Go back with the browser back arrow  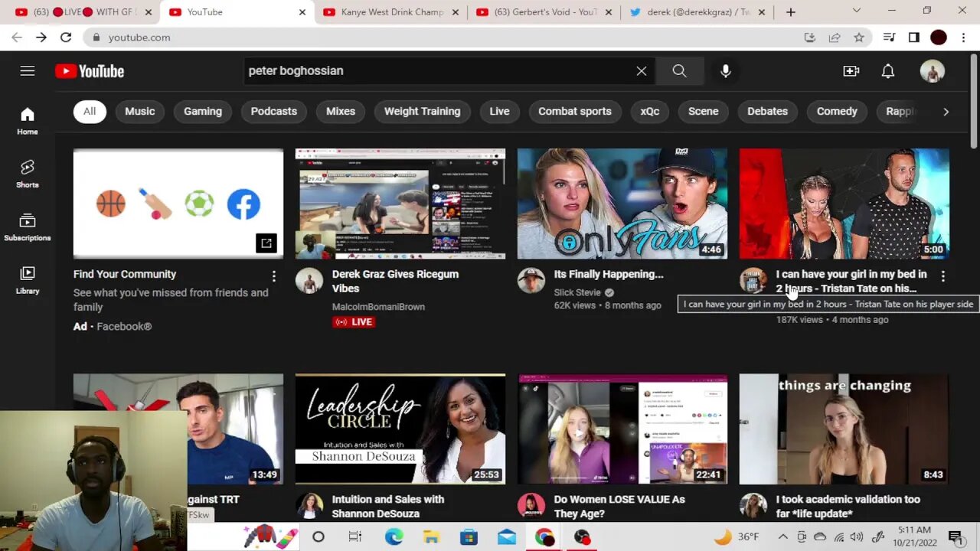coord(17,37)
